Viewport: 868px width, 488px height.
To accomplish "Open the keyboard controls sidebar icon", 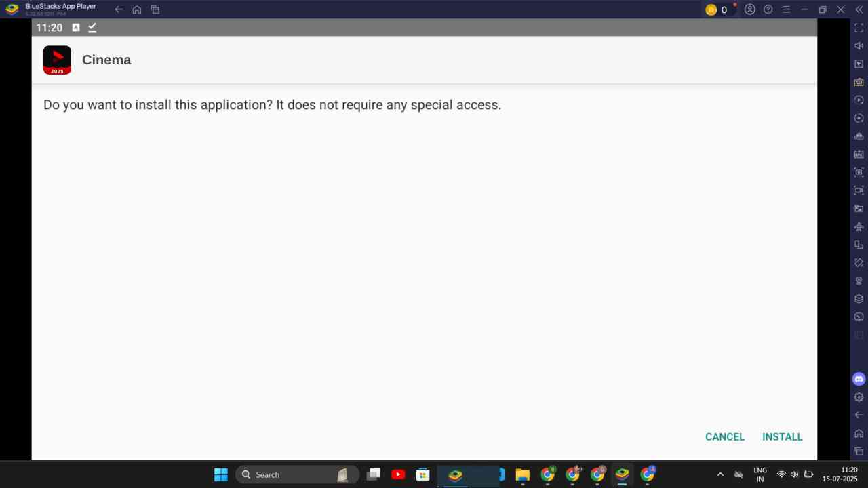I will (859, 82).
